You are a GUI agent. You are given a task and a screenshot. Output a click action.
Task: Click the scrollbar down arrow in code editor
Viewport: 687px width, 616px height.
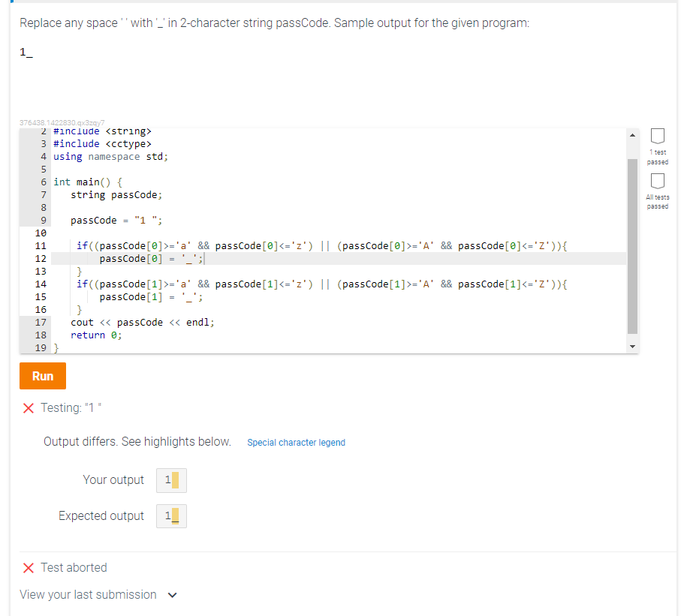point(632,346)
